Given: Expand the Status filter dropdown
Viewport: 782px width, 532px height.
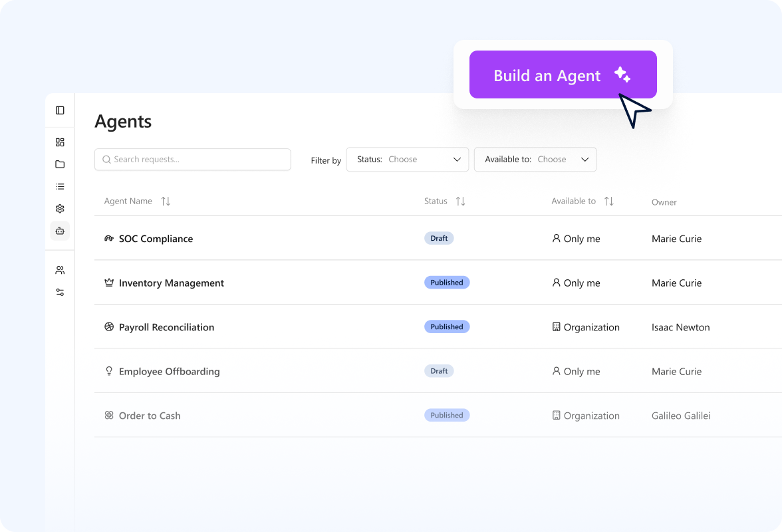Looking at the screenshot, I should coord(408,160).
